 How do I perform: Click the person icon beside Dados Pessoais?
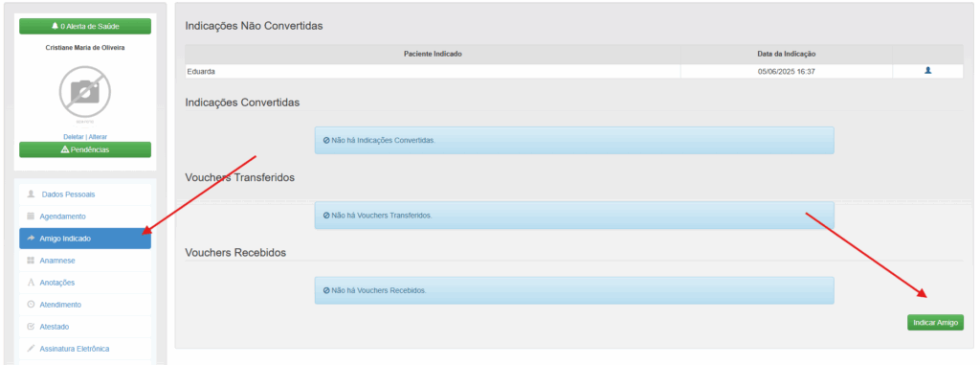coord(31,194)
